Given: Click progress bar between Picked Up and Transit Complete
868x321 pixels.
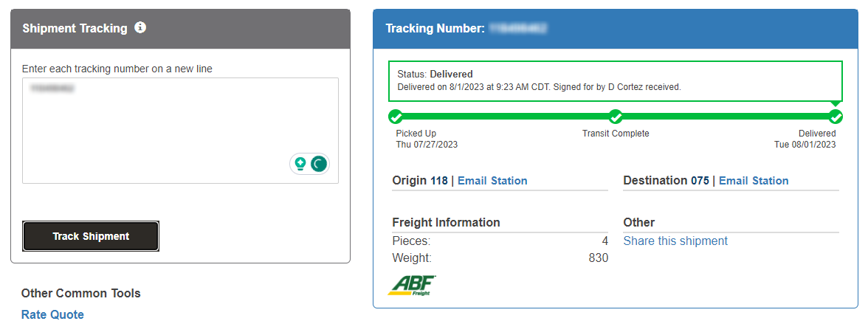Looking at the screenshot, I should [506, 117].
